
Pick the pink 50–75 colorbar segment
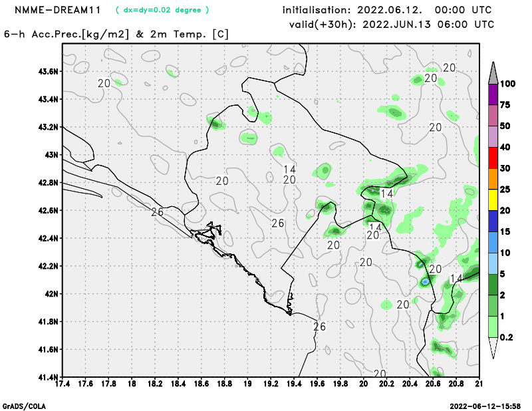click(x=493, y=116)
